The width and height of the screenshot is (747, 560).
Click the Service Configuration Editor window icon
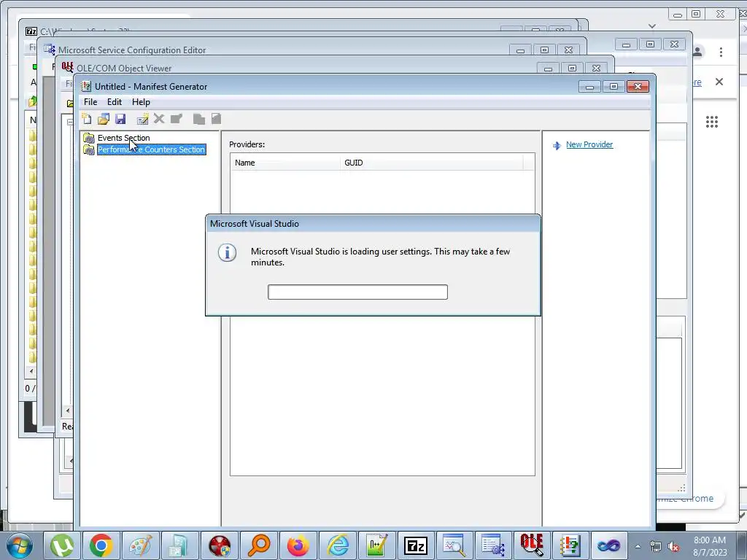[x=49, y=49]
